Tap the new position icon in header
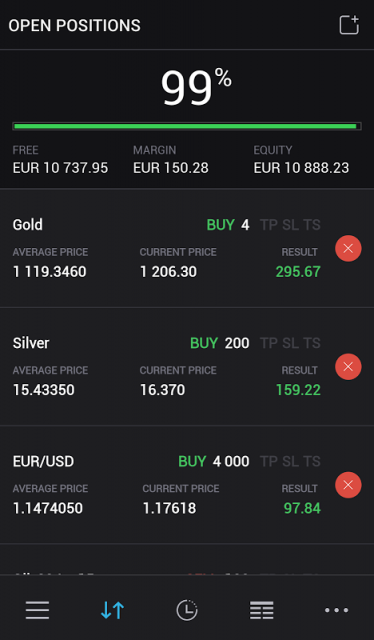 click(x=349, y=25)
